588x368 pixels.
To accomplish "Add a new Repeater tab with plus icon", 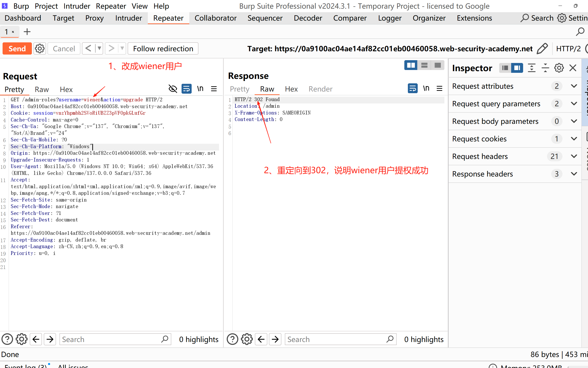I will (27, 32).
